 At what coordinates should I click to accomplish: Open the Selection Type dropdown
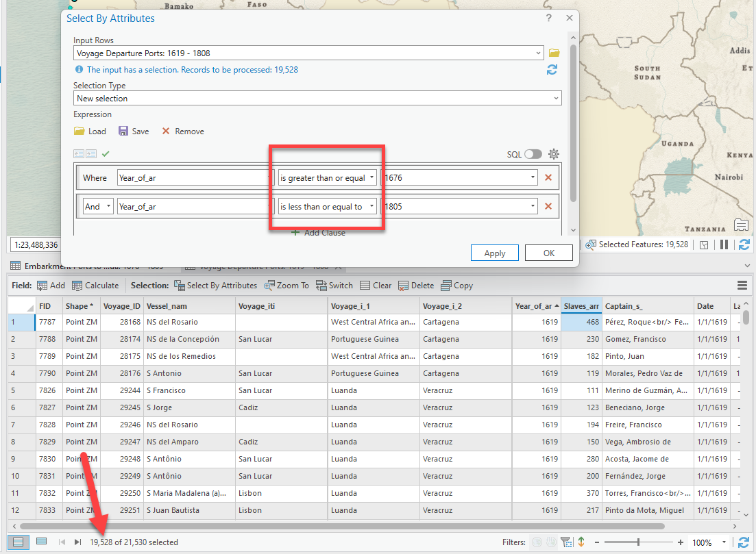point(317,99)
